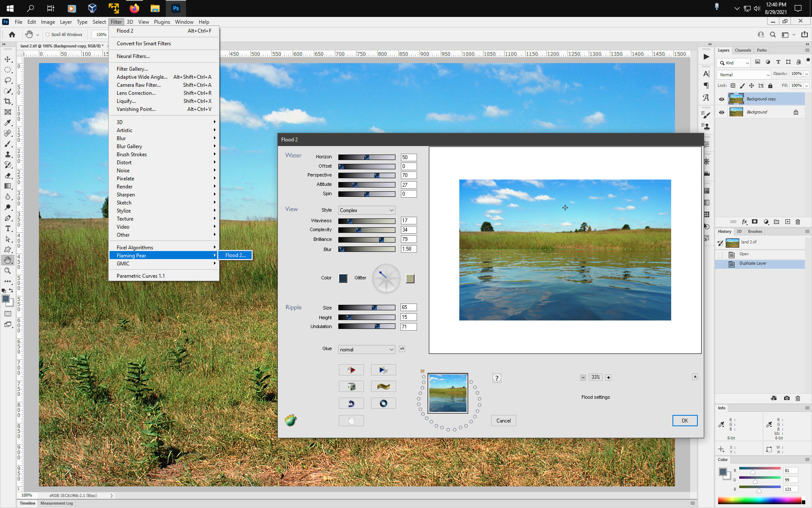812x508 pixels.
Task: Select the Crop tool in the toolbar
Action: click(8, 102)
